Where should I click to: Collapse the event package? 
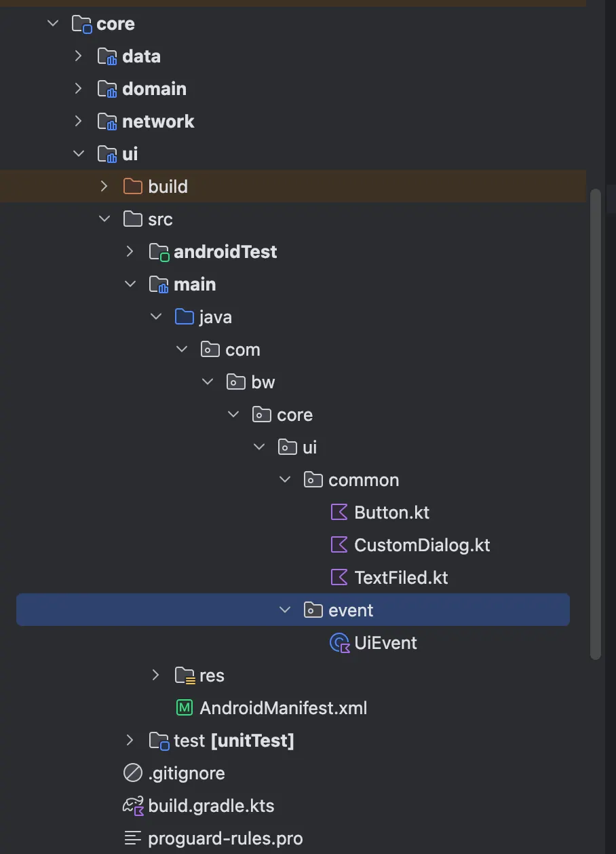285,610
